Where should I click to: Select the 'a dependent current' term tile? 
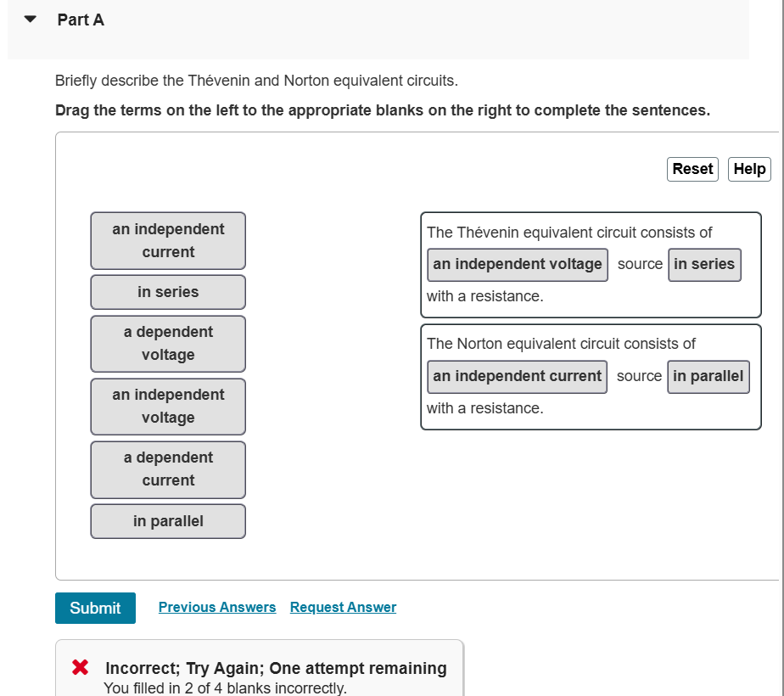pyautogui.click(x=167, y=469)
